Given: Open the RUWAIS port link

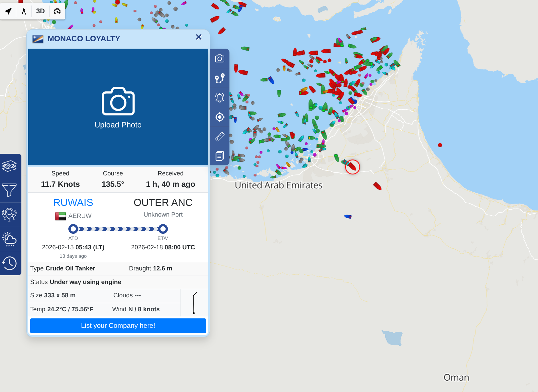Looking at the screenshot, I should point(73,203).
